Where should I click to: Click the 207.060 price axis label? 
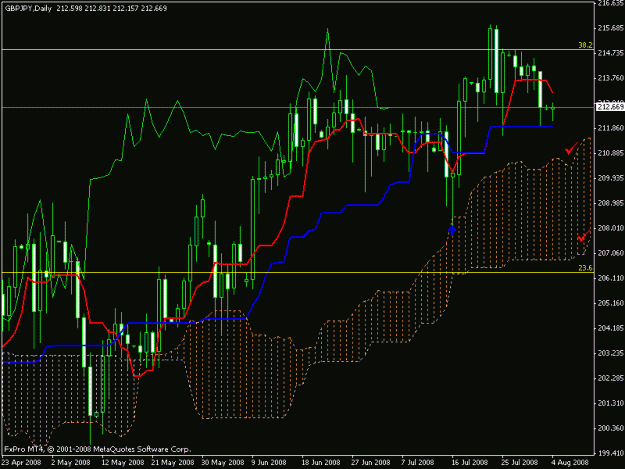click(x=611, y=253)
